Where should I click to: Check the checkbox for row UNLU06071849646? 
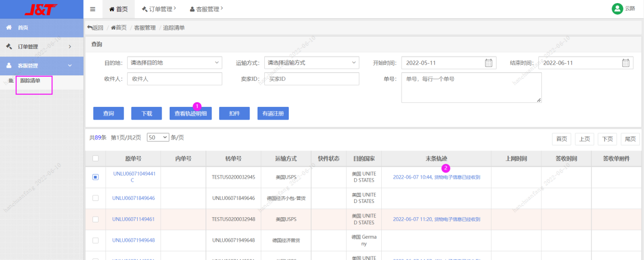click(x=95, y=198)
